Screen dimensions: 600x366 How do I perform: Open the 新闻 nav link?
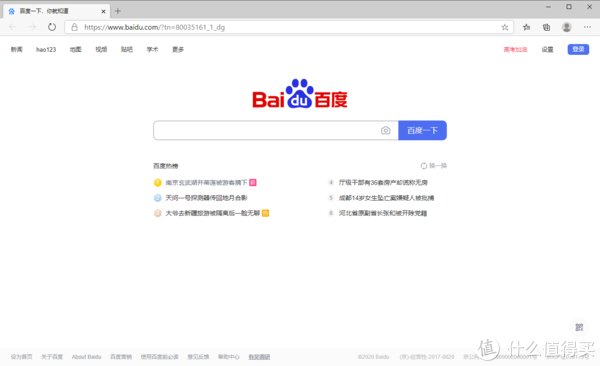point(16,49)
